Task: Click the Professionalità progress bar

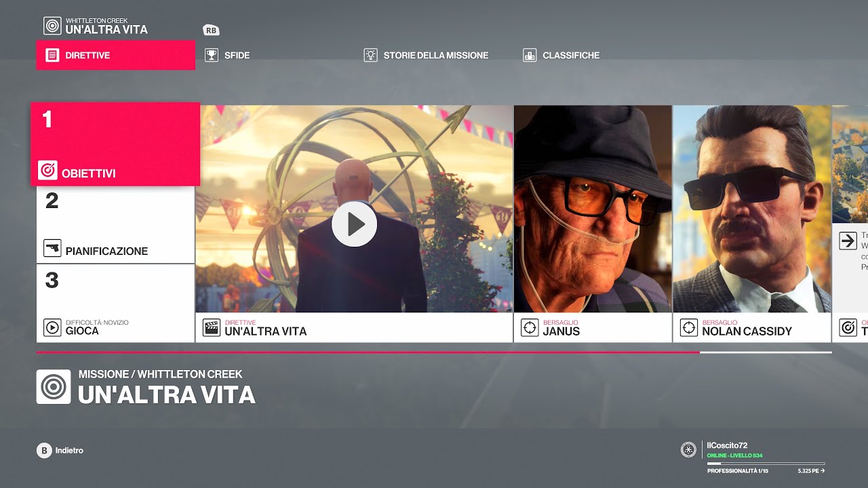Action: 765,464
